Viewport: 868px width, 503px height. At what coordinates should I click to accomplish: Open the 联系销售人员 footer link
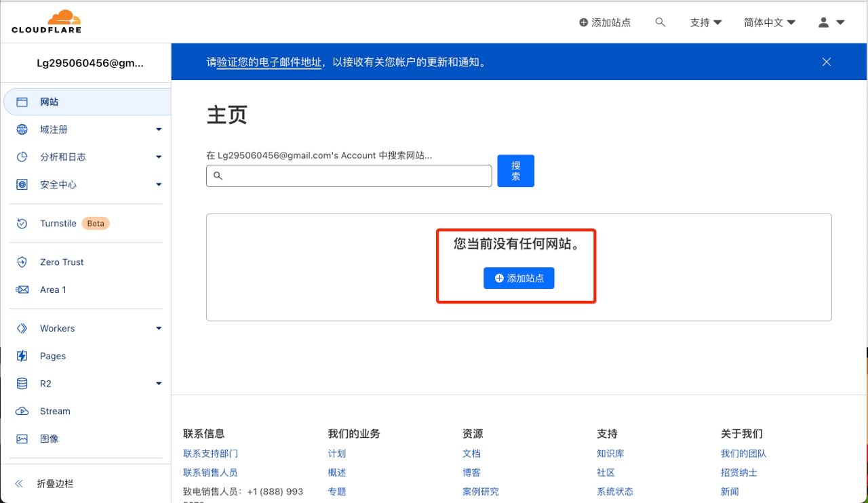coord(210,472)
